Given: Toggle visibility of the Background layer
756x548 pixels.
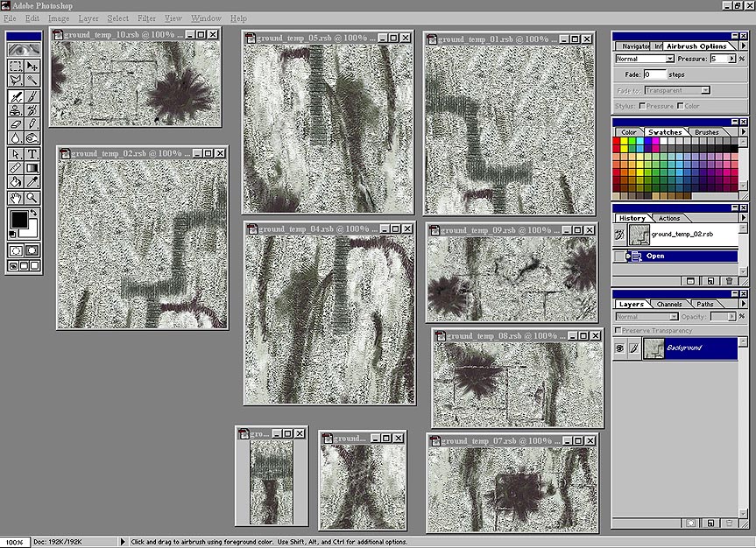Looking at the screenshot, I should (618, 348).
